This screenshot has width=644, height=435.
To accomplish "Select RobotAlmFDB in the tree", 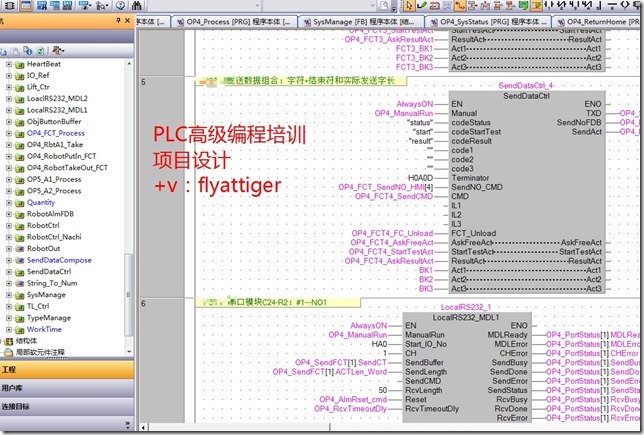I will [x=50, y=214].
